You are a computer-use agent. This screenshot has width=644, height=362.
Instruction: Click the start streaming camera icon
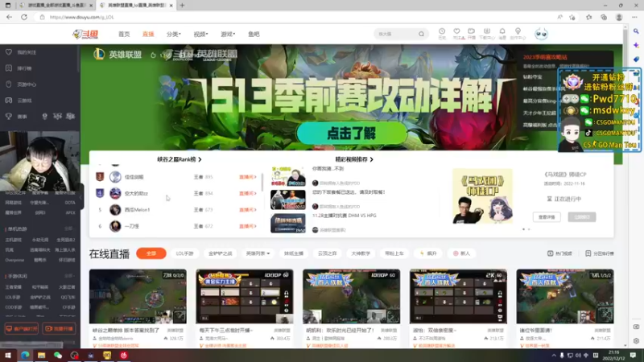472,33
